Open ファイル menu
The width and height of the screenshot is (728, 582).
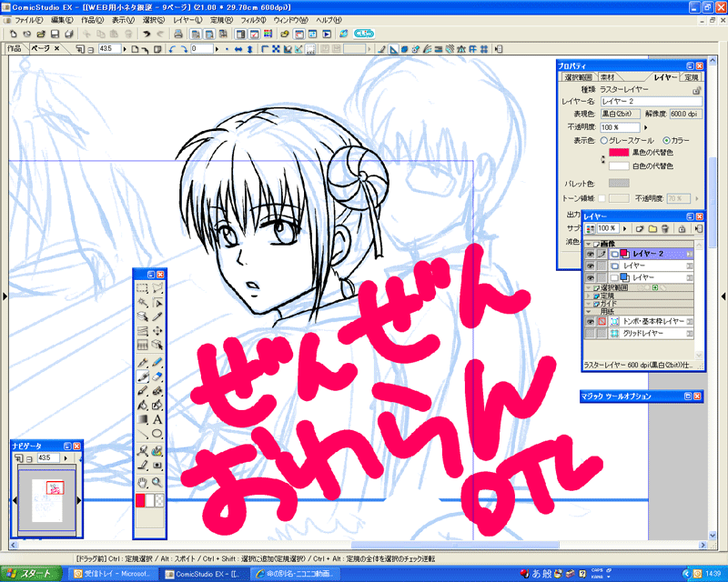point(28,20)
